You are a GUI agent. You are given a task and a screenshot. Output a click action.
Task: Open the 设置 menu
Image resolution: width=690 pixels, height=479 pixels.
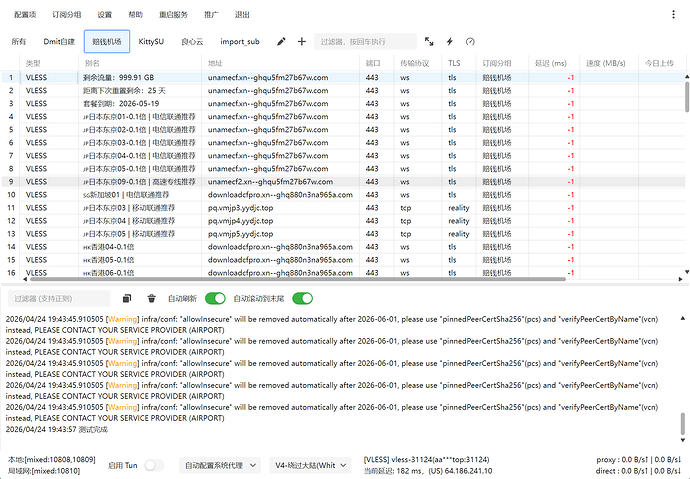(x=105, y=15)
